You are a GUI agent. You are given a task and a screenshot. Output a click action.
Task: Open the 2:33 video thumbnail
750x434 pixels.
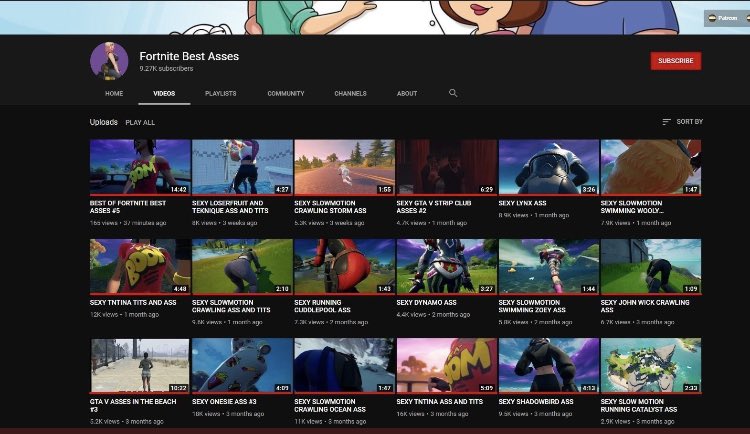(x=651, y=366)
